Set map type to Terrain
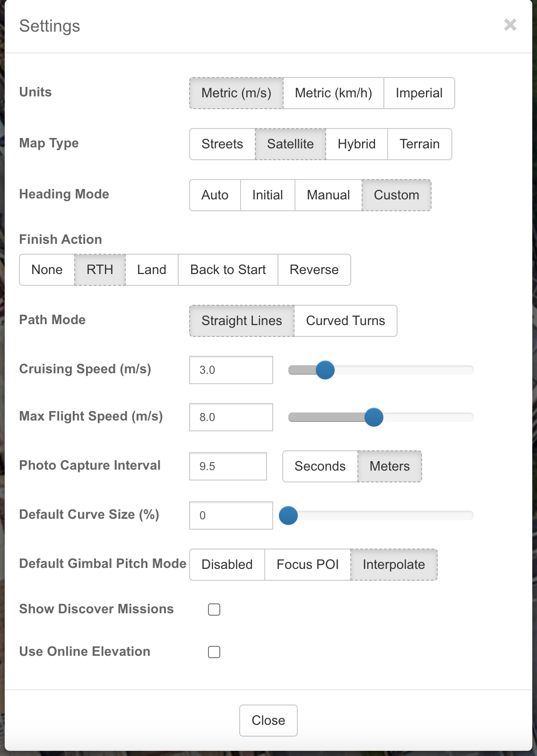The image size is (537, 756). 419,144
